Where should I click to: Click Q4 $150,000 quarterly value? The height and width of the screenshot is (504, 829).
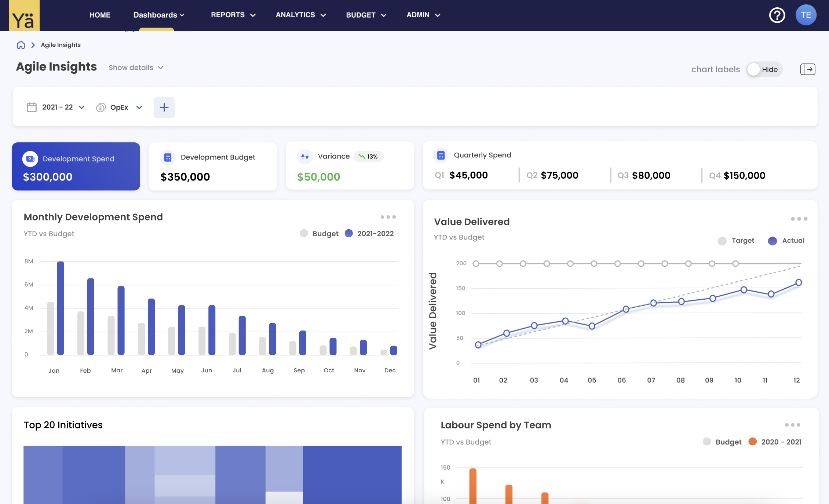(737, 175)
